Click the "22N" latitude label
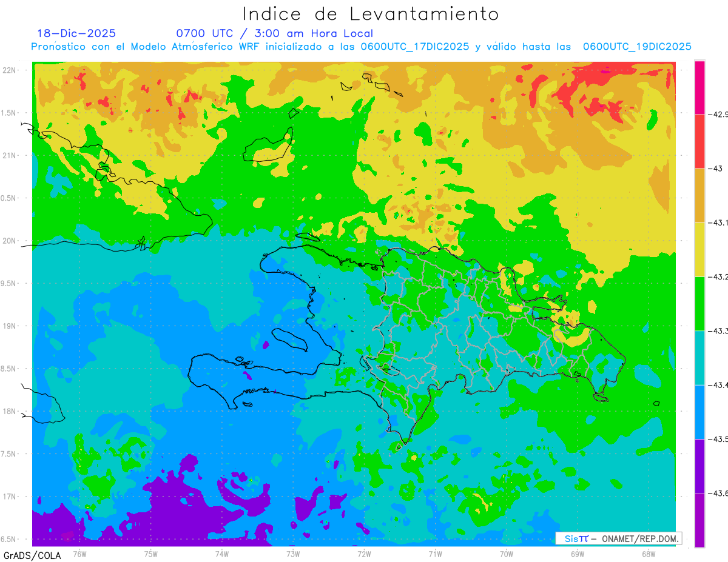 tap(10, 70)
